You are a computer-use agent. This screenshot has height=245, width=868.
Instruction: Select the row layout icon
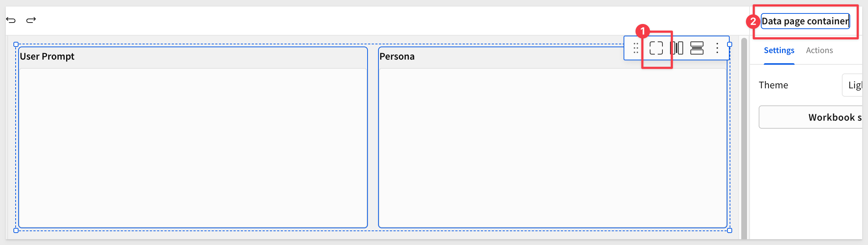(697, 48)
